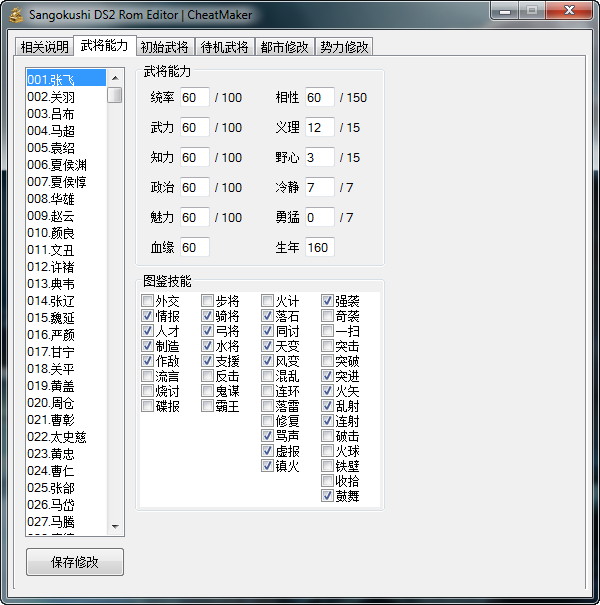Select 003.吕布 in the list
The width and height of the screenshot is (600, 605).
coord(51,113)
